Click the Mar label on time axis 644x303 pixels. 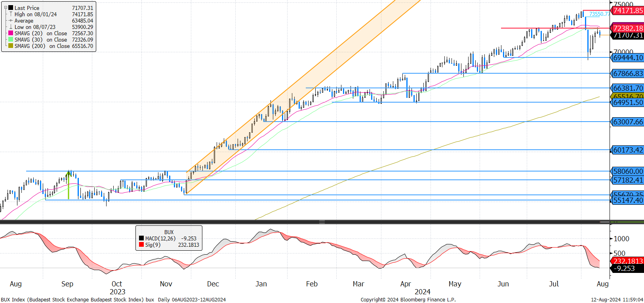tap(358, 284)
